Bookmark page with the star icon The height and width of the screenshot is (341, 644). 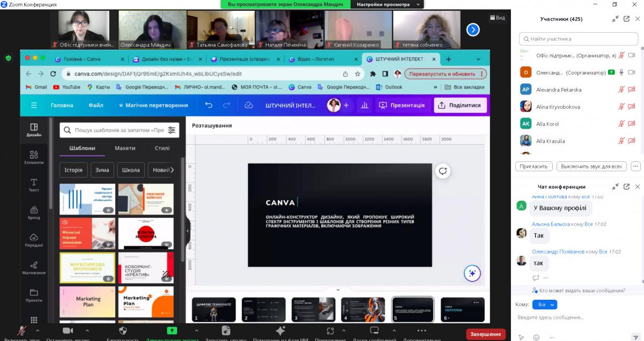[358, 73]
